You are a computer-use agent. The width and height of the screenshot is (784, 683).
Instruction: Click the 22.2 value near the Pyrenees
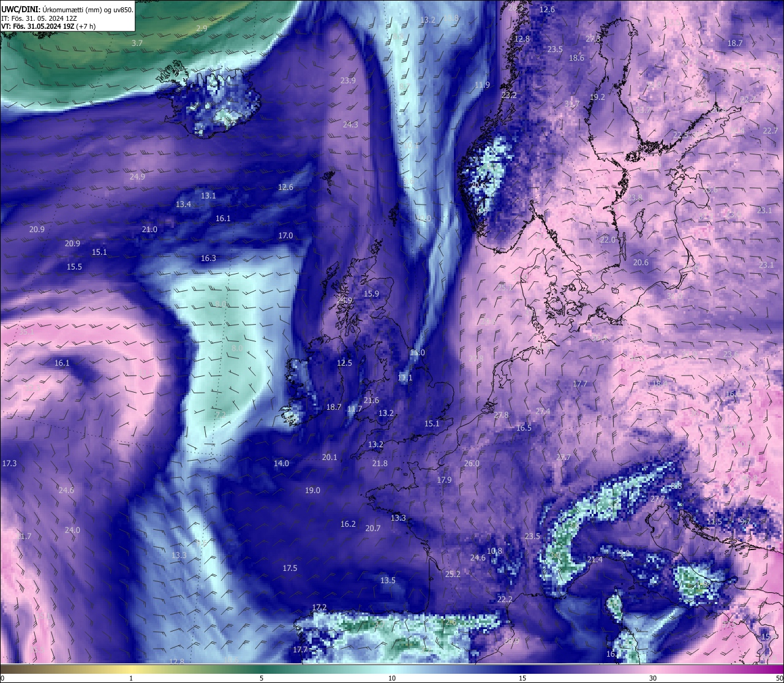[x=505, y=599]
